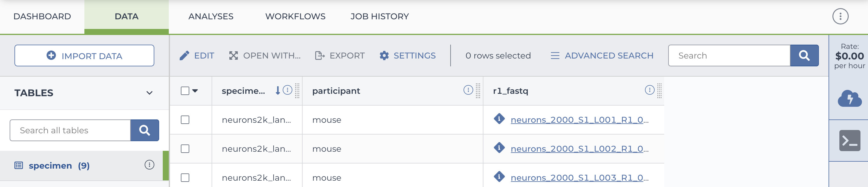
Task: Click the resize handle of specimen_id column
Action: [297, 91]
